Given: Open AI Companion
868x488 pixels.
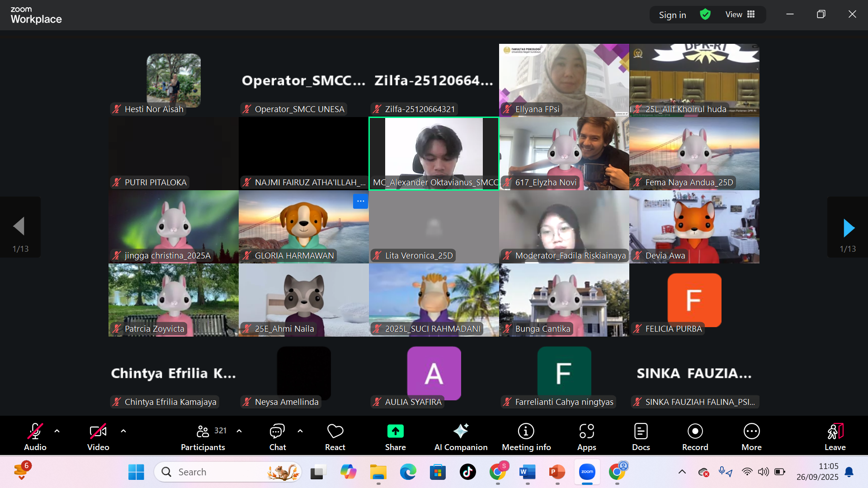Looking at the screenshot, I should coord(461,436).
